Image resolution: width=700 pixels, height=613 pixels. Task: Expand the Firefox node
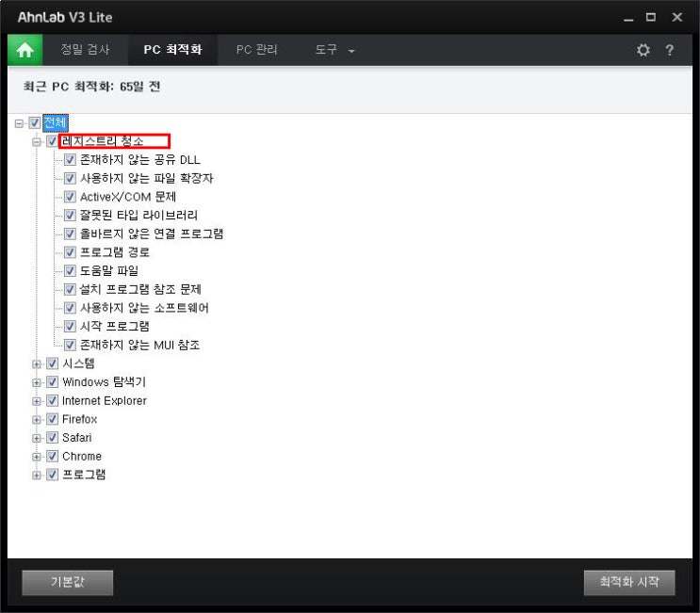[x=37, y=420]
